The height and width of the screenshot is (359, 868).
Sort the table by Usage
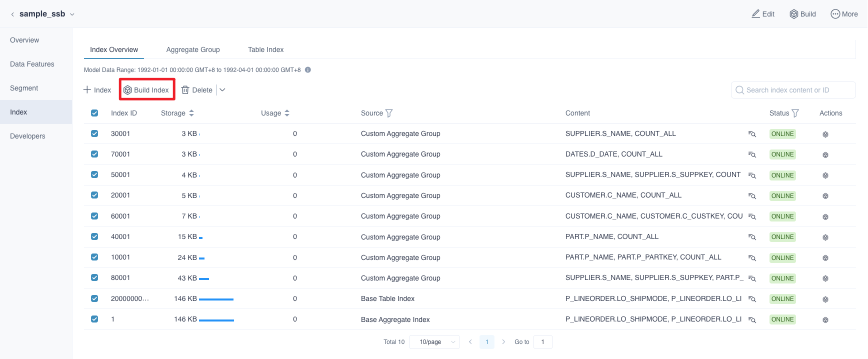[287, 113]
